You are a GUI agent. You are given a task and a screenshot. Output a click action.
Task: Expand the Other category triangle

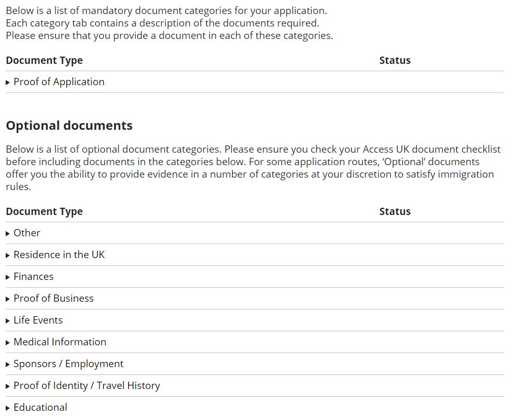pos(8,234)
